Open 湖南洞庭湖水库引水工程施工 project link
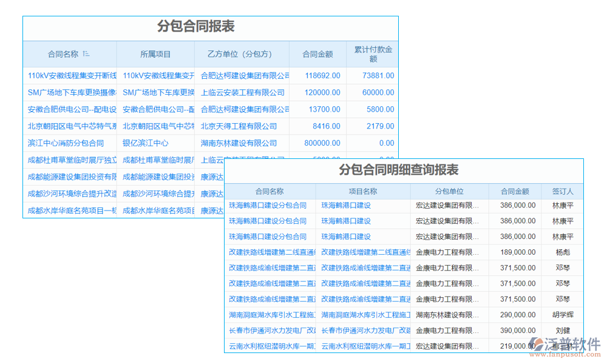Viewport: 607px width, 364px height. [x=362, y=314]
